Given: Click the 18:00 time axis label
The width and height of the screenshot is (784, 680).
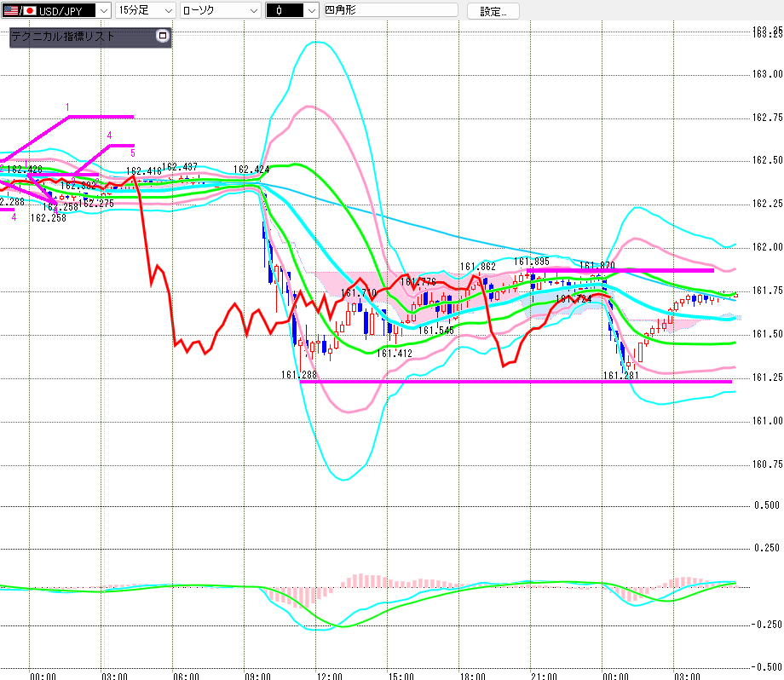Looking at the screenshot, I should click(x=472, y=676).
